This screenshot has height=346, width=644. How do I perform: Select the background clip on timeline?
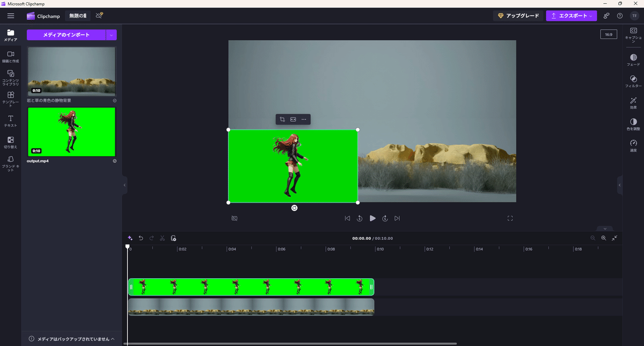(251, 307)
